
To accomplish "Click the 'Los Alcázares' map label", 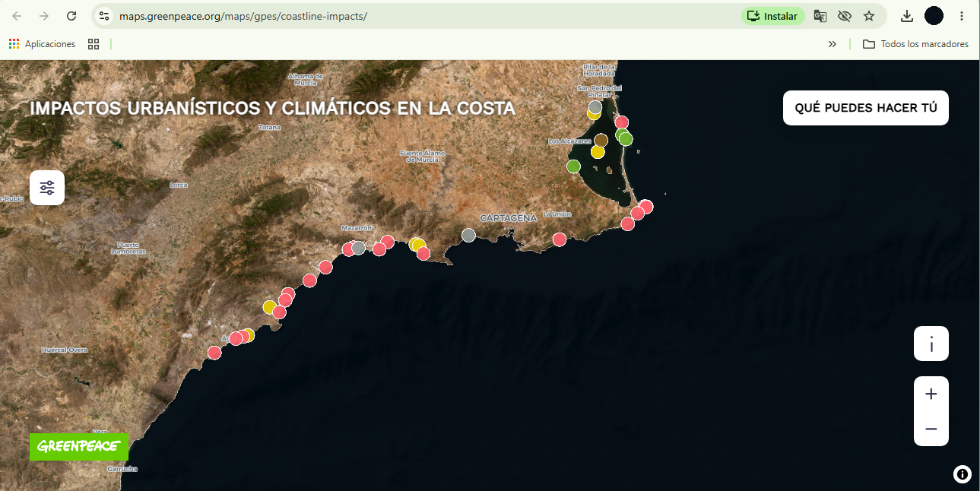I will (569, 141).
